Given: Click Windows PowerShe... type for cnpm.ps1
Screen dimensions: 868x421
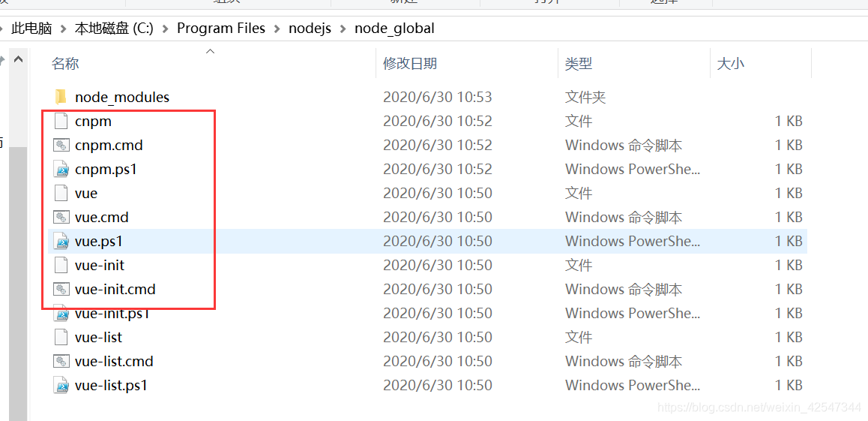Looking at the screenshot, I should (x=633, y=170).
